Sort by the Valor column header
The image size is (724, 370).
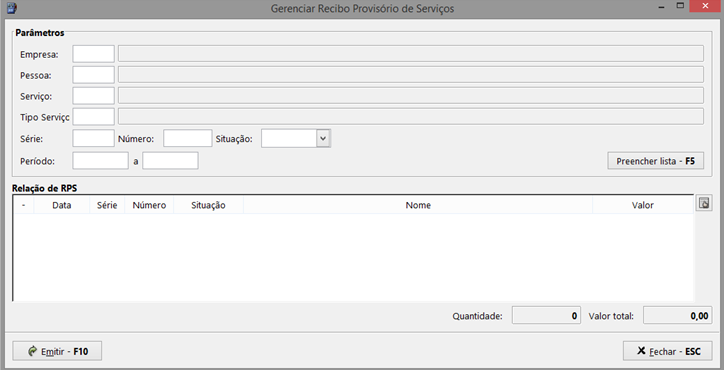tap(643, 206)
